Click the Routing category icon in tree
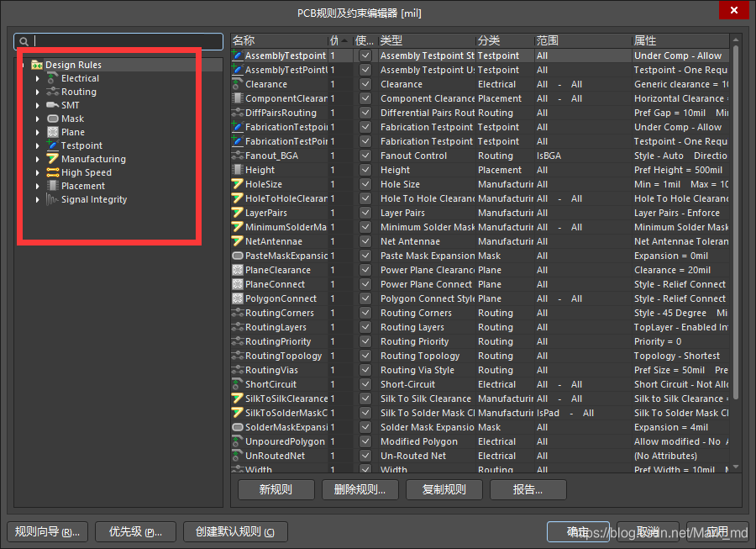The image size is (756, 549). pos(52,92)
